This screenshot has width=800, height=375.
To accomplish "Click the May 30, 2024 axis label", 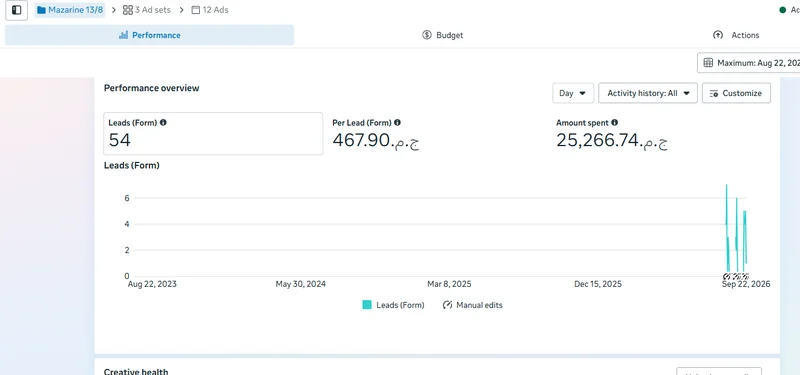I will pyautogui.click(x=301, y=284).
